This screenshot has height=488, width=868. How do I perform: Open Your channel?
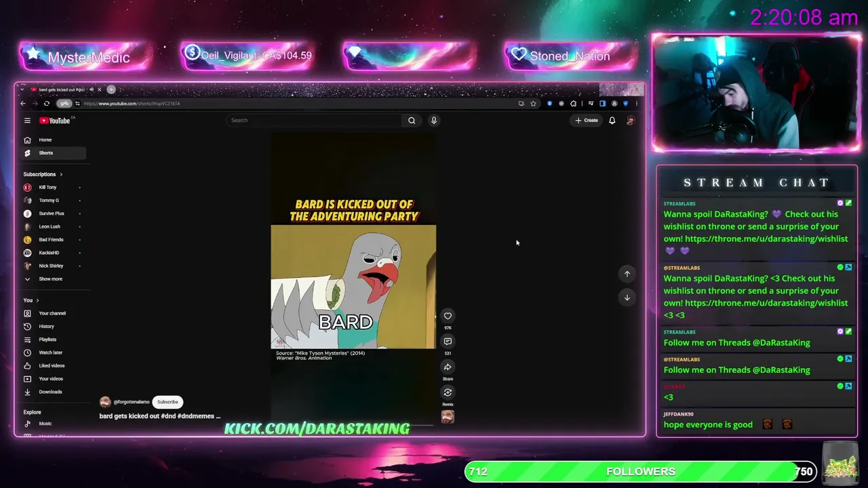coord(54,313)
